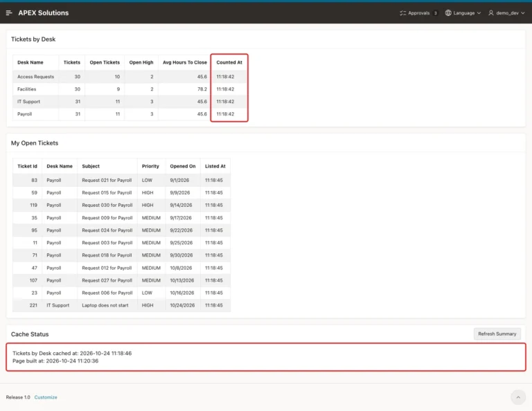Click the 10/24/2026 opened date

click(x=182, y=305)
